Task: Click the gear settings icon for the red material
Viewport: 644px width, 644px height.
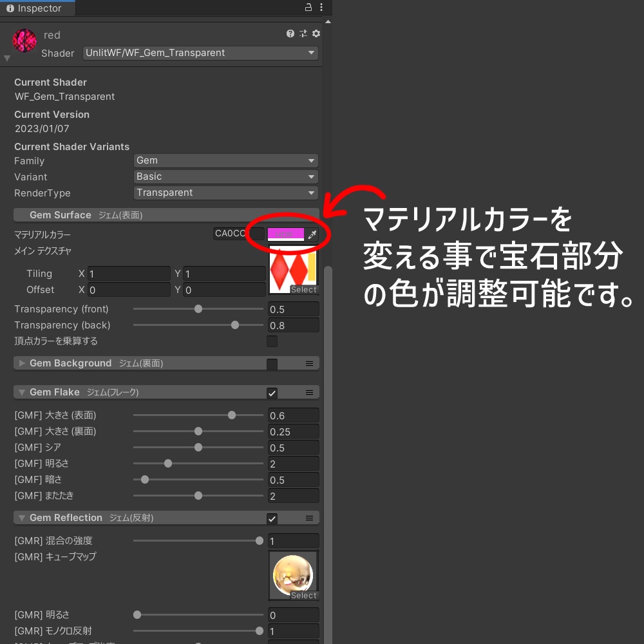Action: point(316,33)
